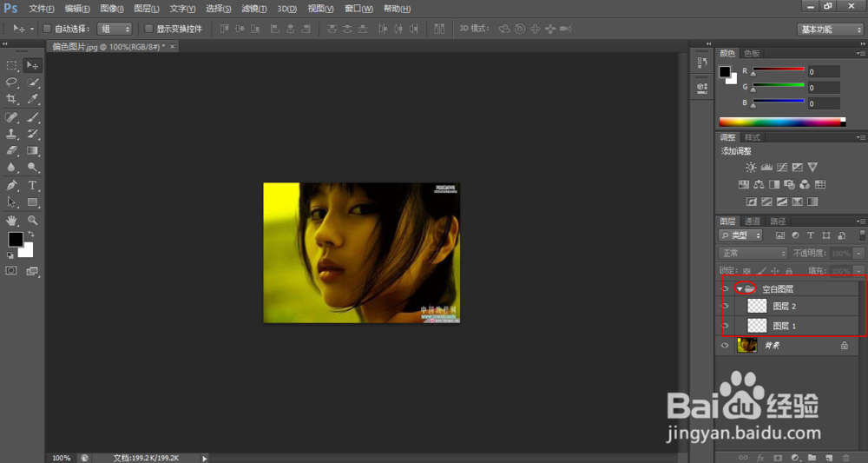868x463 pixels.
Task: Hide the 空白图层 group
Action: point(725,288)
